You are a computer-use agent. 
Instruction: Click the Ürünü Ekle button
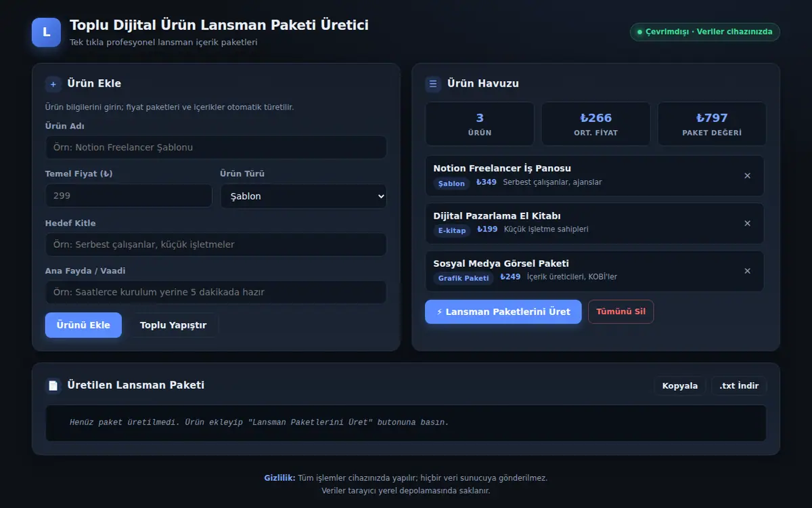pos(83,325)
